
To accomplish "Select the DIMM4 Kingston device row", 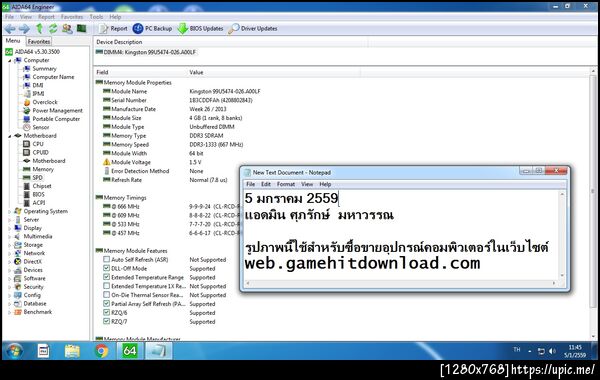I will click(x=146, y=52).
